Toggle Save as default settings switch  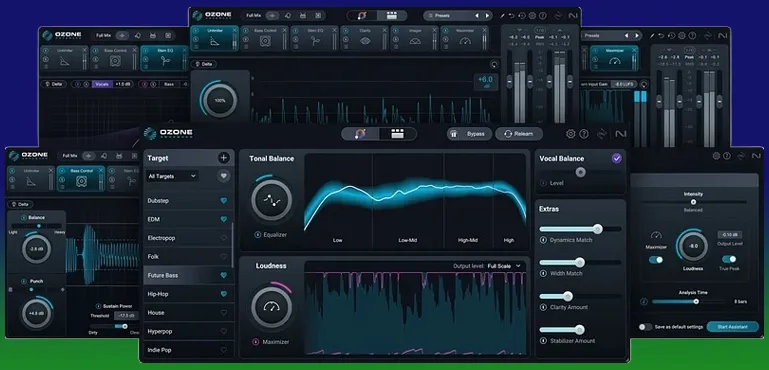tap(646, 327)
